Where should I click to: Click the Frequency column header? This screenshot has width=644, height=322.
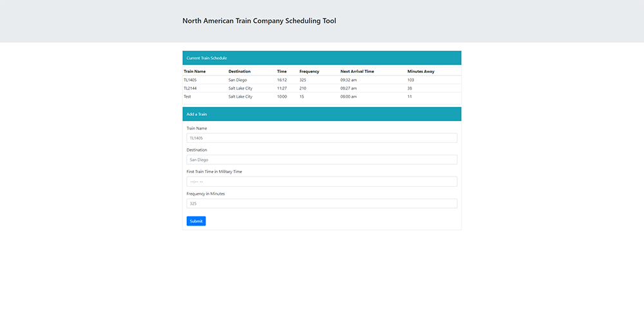pyautogui.click(x=309, y=71)
